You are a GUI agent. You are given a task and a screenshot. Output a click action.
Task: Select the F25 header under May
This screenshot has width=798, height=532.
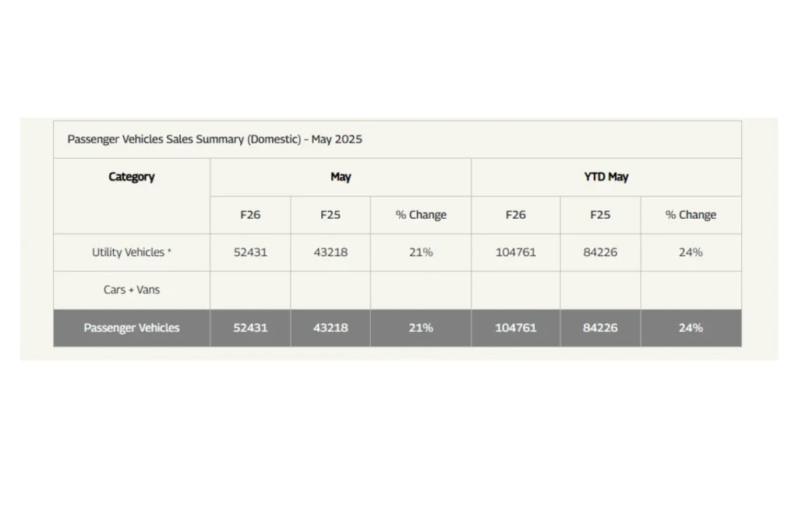tap(330, 215)
